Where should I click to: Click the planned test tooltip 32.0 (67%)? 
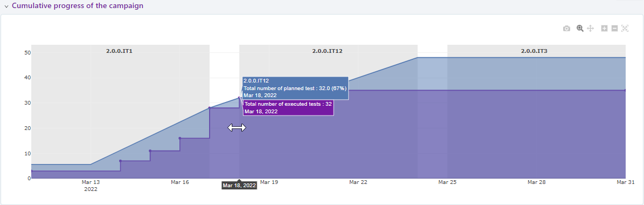click(x=296, y=88)
